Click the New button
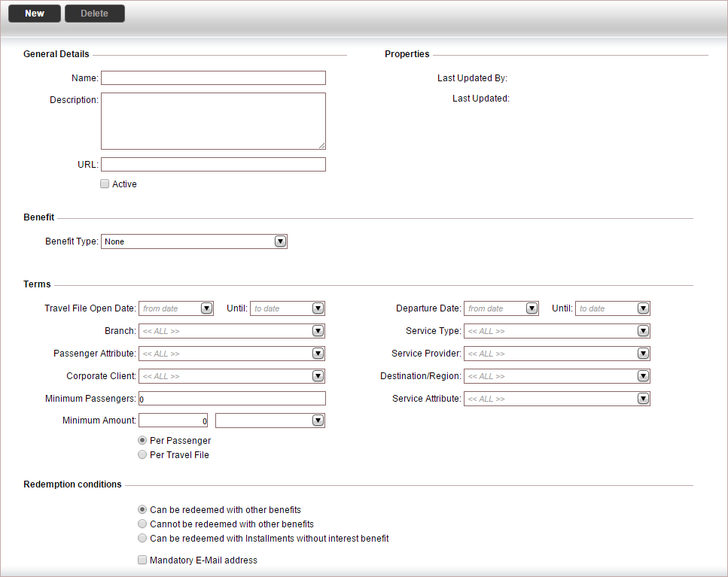Image resolution: width=728 pixels, height=577 pixels. (x=35, y=14)
